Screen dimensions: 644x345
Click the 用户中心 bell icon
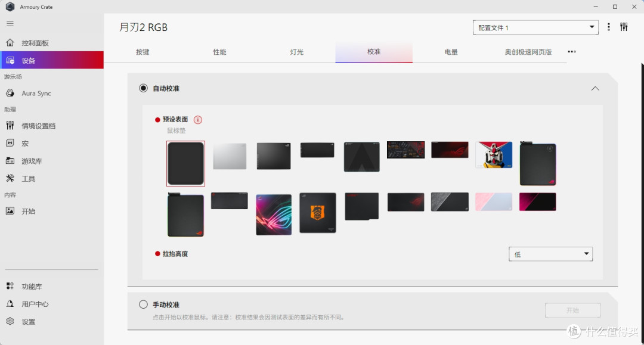click(10, 303)
